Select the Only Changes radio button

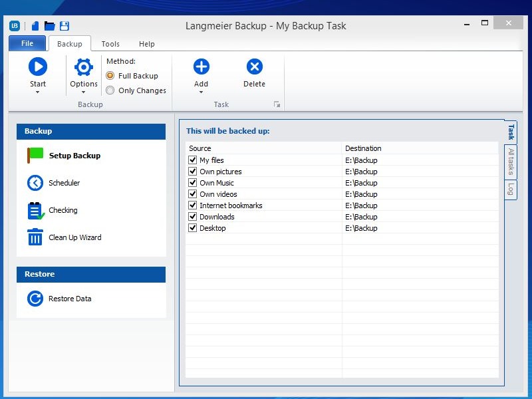coord(110,90)
